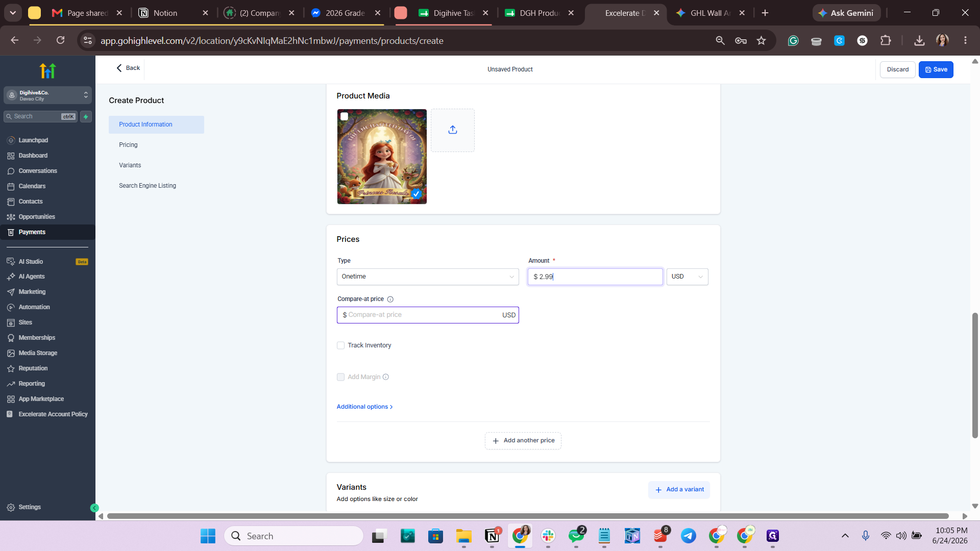
Task: Toggle the Add Margin checkbox
Action: tap(340, 377)
